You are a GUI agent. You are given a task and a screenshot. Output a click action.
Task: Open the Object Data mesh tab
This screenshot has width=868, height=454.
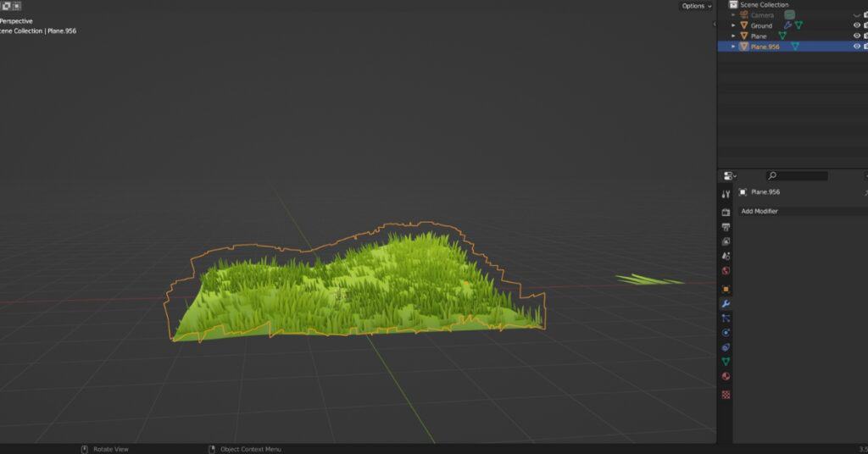pyautogui.click(x=726, y=362)
